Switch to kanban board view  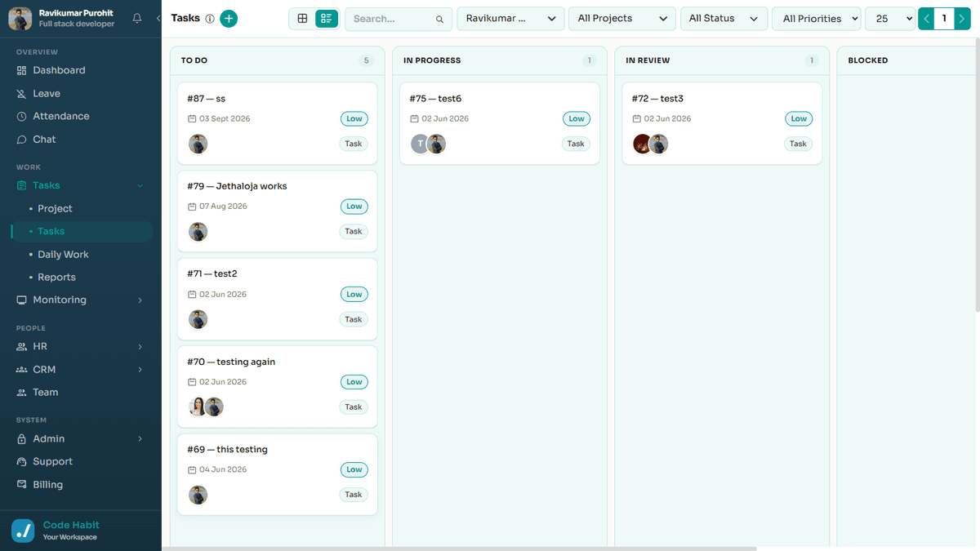(x=327, y=19)
